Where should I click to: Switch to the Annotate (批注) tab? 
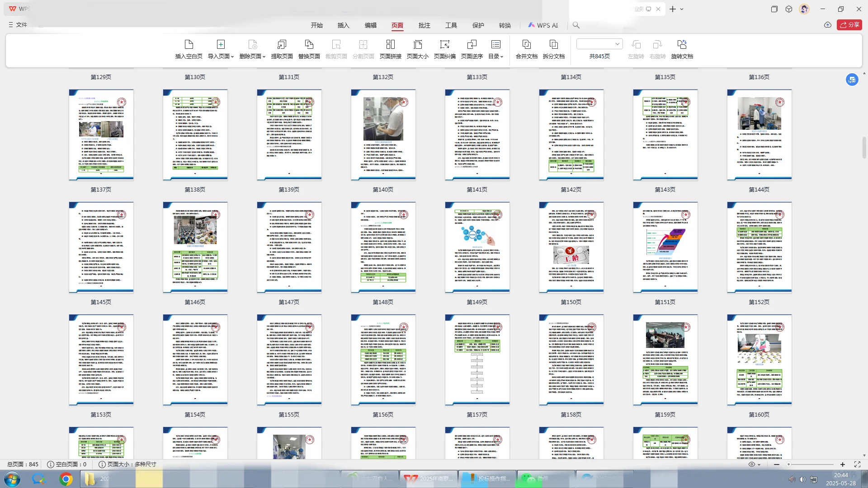(424, 25)
